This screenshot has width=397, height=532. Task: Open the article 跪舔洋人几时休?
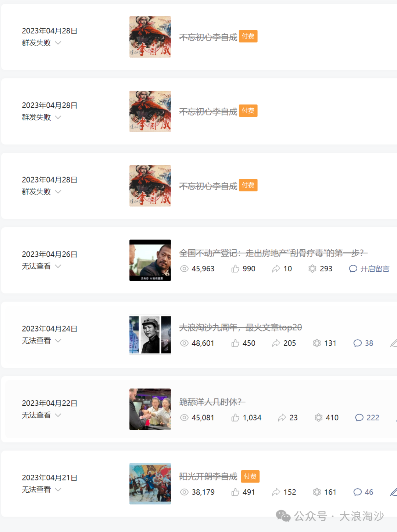click(212, 402)
